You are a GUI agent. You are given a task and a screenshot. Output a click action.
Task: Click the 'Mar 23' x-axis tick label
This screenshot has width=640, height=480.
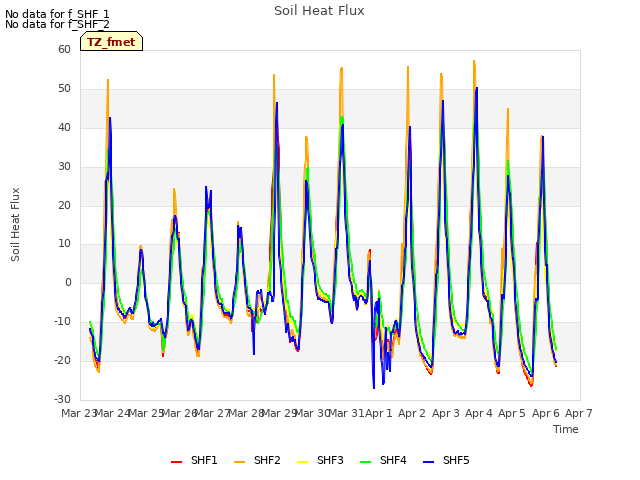click(x=79, y=413)
